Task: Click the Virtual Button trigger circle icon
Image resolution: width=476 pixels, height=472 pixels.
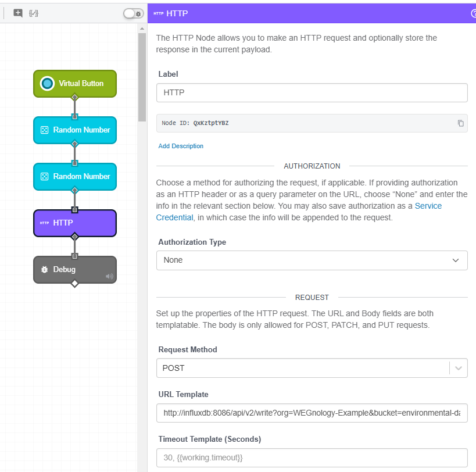Action: (47, 84)
